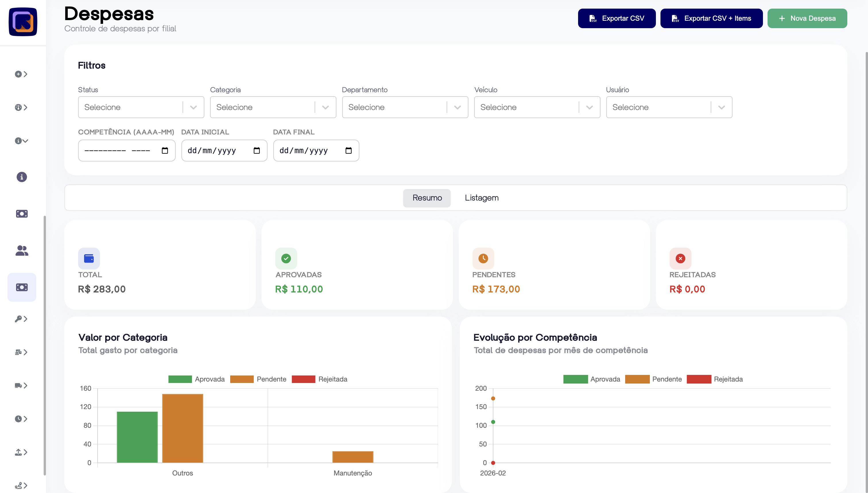Open the users group sidebar icon
Screen dimensions: 868x493
click(22, 251)
